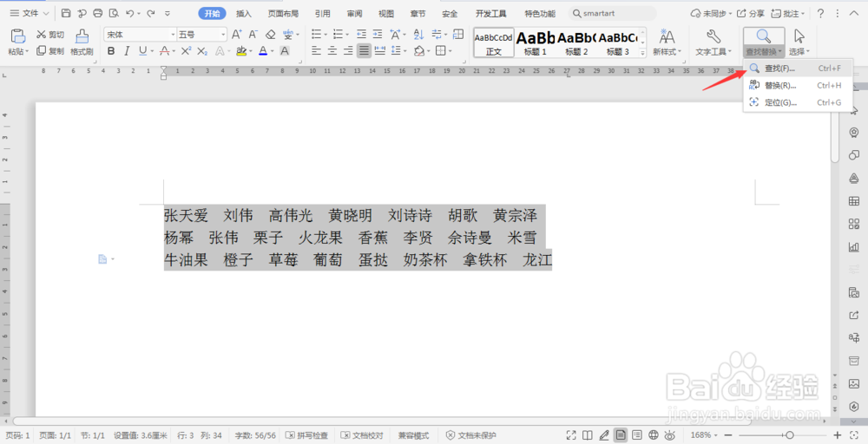Click 文档校对 in status bar
This screenshot has width=868, height=444.
click(362, 435)
